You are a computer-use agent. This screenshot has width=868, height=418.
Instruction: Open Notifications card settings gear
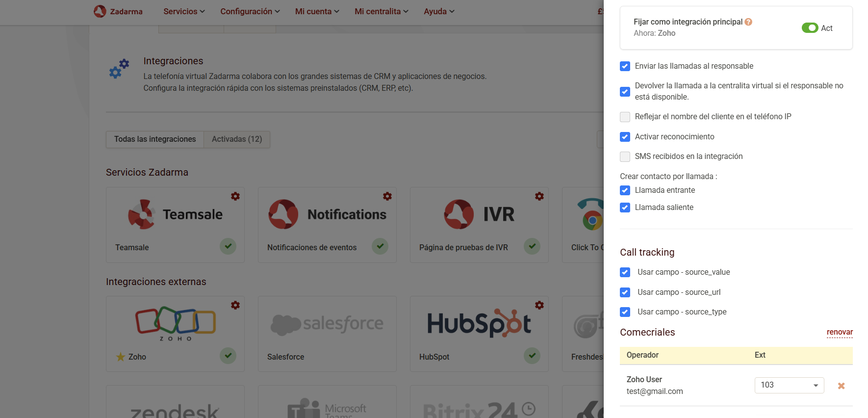[387, 196]
